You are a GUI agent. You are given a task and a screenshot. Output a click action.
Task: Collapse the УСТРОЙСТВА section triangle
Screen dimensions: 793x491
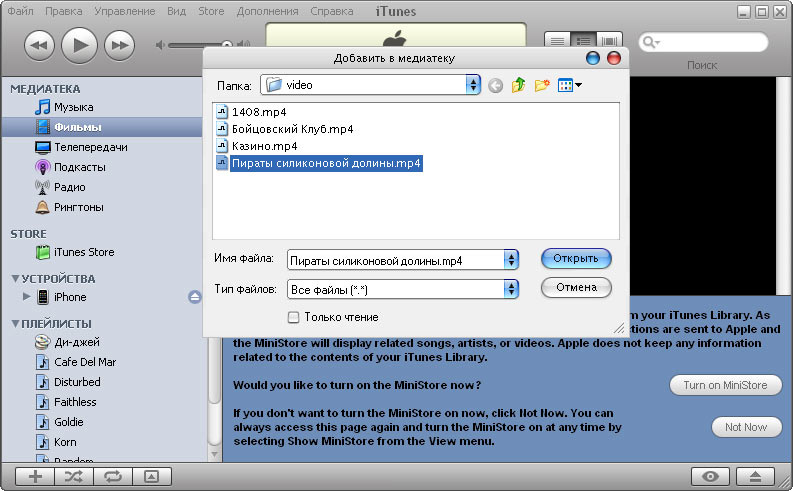(15, 279)
